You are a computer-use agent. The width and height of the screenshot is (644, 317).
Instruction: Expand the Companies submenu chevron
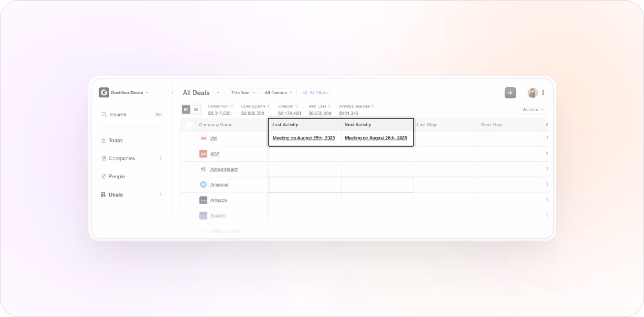click(161, 158)
